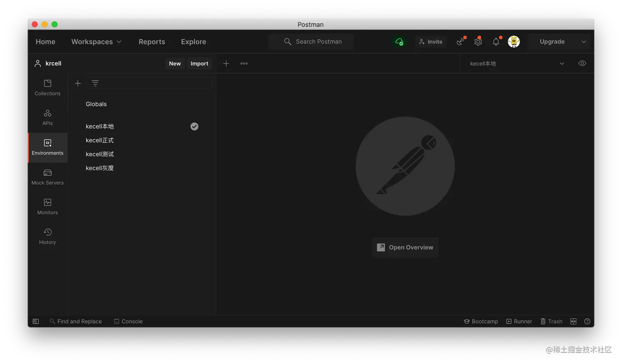Open the Trash

[551, 321]
